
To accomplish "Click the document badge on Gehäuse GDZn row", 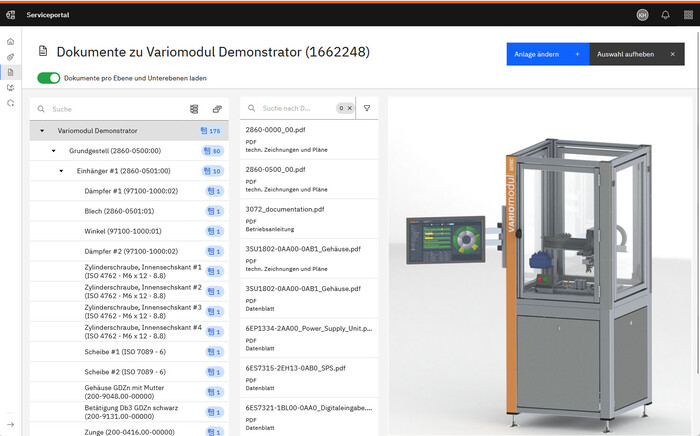I will (x=214, y=392).
